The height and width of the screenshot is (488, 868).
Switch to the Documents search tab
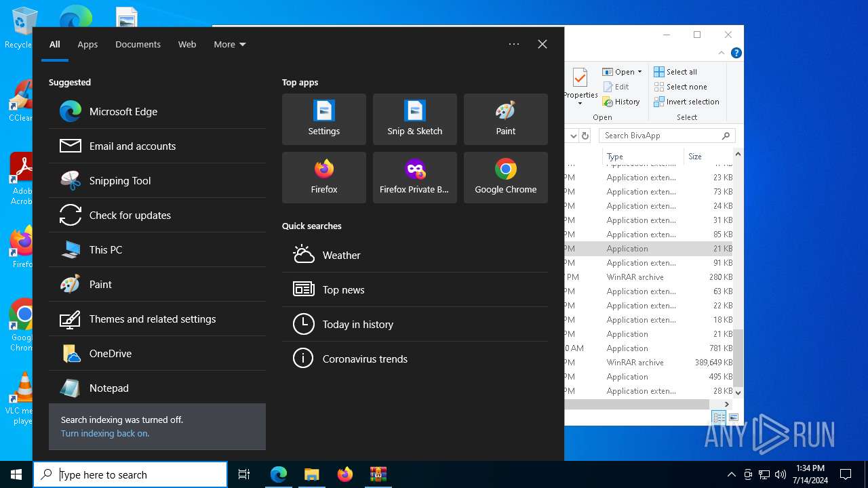pyautogui.click(x=138, y=45)
